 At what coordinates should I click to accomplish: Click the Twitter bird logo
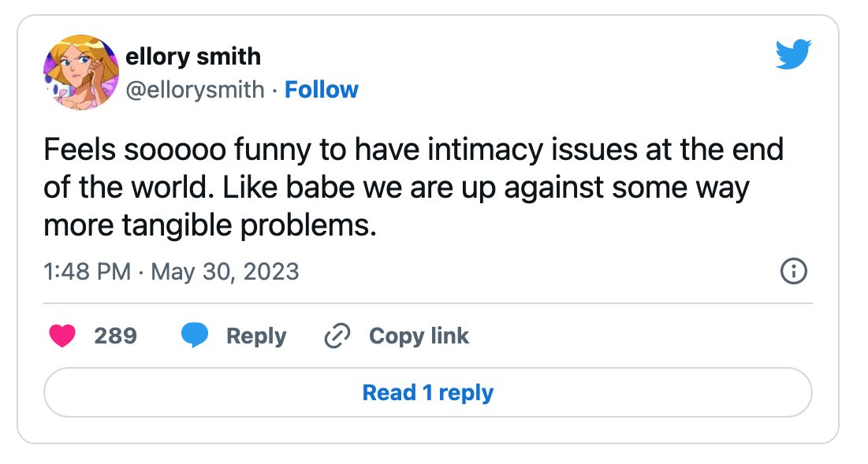click(793, 54)
